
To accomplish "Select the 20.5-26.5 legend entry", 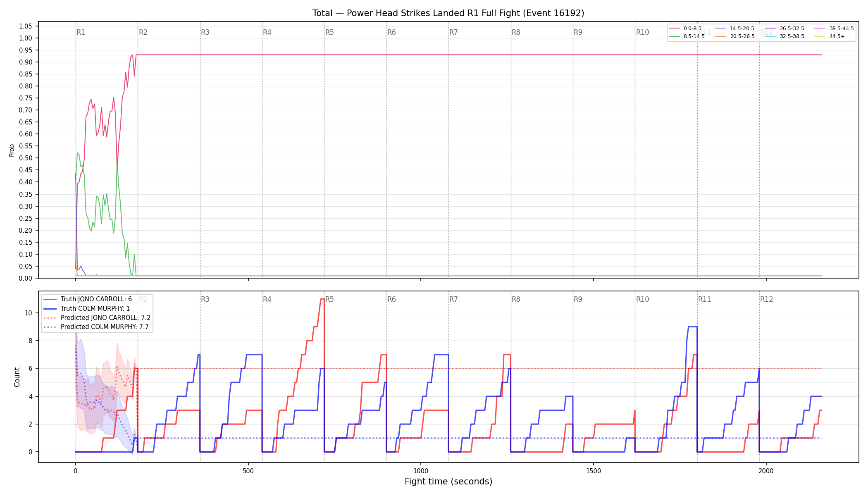I will pyautogui.click(x=734, y=36).
